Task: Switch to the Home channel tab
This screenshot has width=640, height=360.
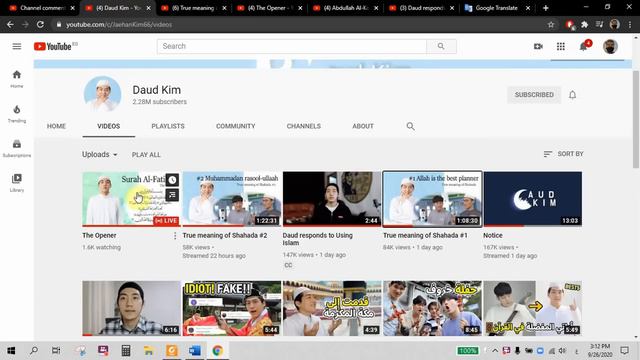Action: click(x=56, y=126)
